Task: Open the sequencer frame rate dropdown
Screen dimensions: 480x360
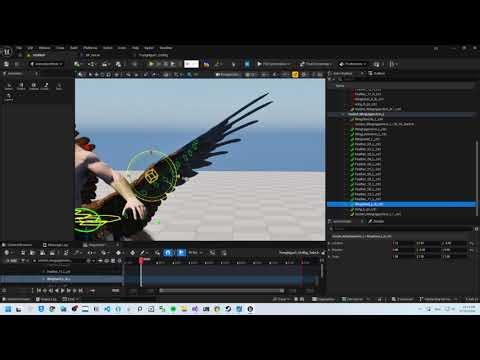Action: point(196,253)
